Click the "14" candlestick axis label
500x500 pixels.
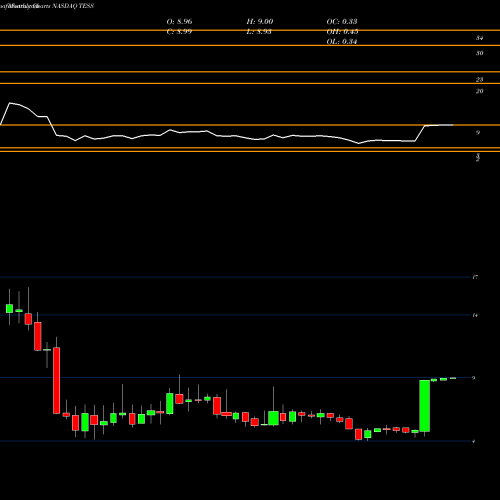(x=475, y=315)
